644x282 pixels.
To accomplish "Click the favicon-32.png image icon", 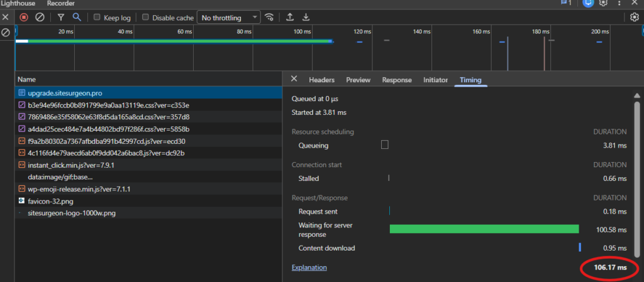I will (x=22, y=201).
